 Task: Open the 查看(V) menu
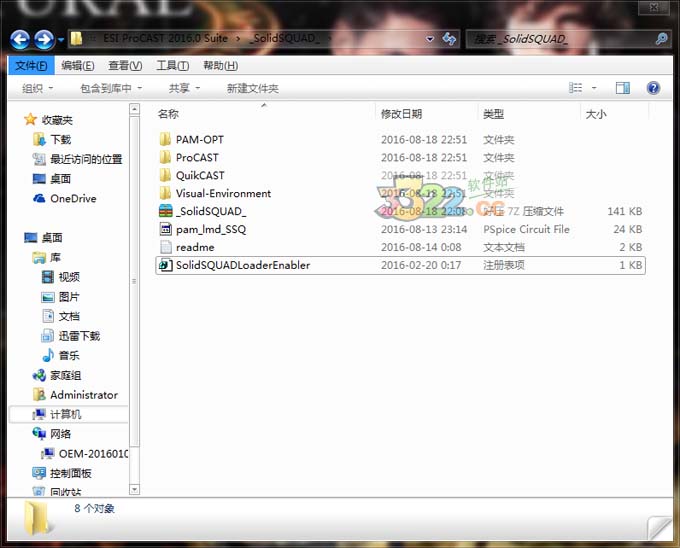tap(125, 65)
